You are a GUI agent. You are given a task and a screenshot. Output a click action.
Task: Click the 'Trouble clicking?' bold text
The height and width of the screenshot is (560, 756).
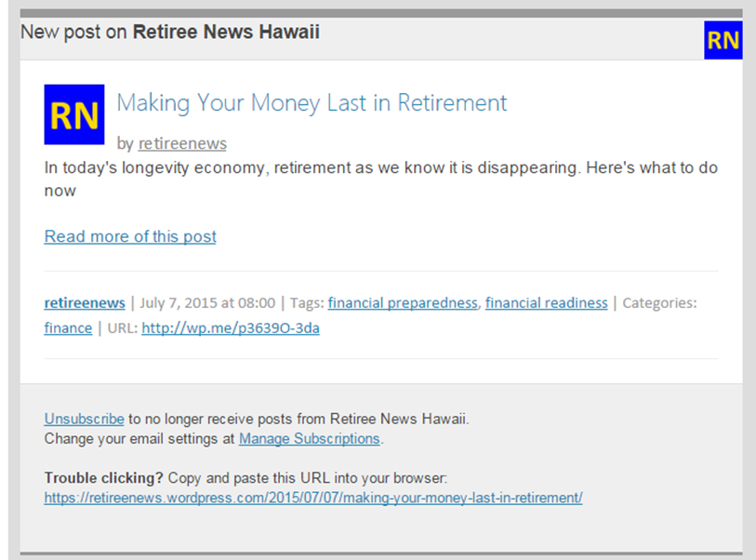tap(104, 478)
